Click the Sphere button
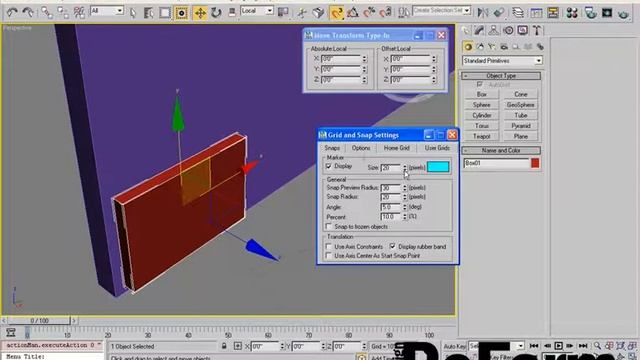The image size is (640, 360). 482,105
